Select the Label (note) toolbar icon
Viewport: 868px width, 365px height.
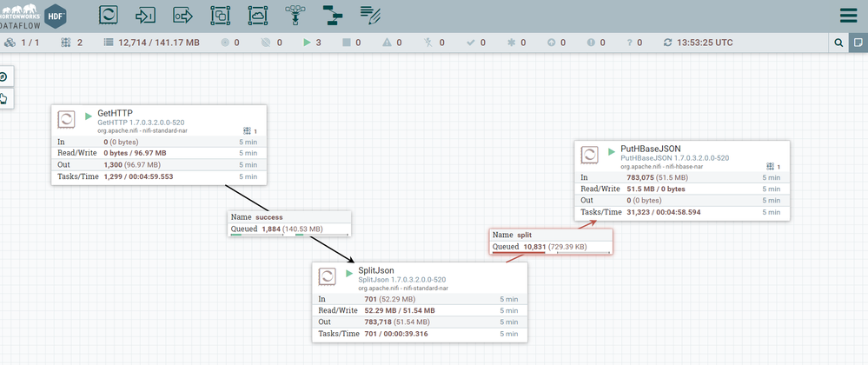tap(370, 15)
